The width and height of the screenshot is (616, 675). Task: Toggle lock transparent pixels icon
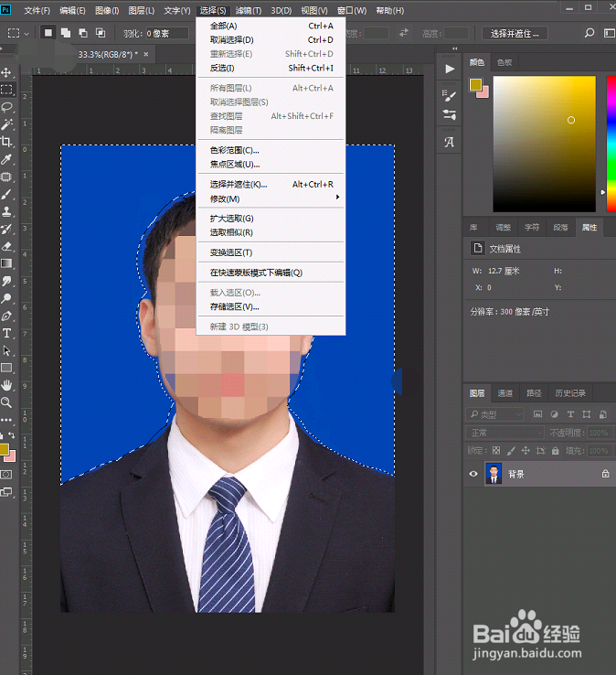tap(496, 451)
